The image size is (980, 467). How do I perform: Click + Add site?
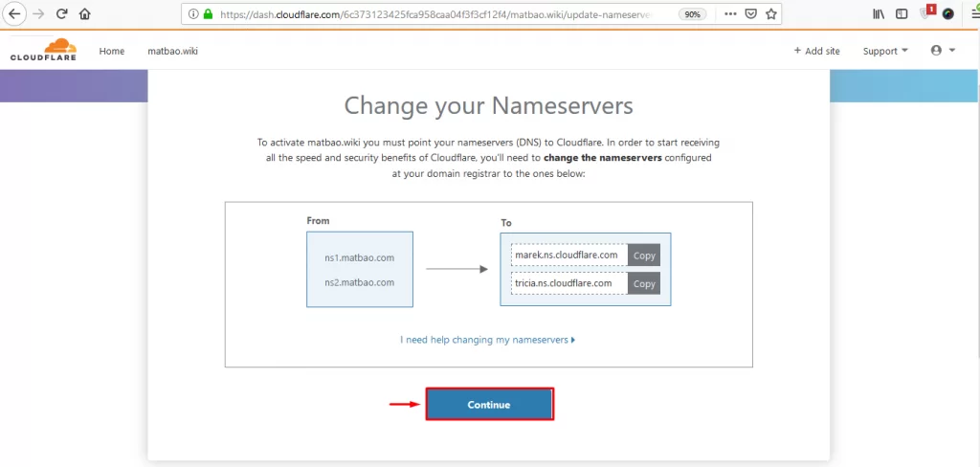pos(817,52)
